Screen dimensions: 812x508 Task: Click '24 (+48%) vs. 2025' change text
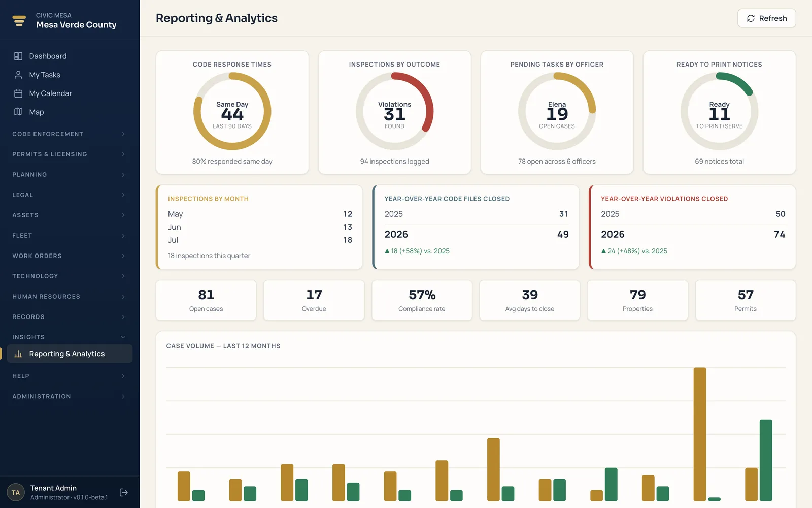[x=637, y=251]
